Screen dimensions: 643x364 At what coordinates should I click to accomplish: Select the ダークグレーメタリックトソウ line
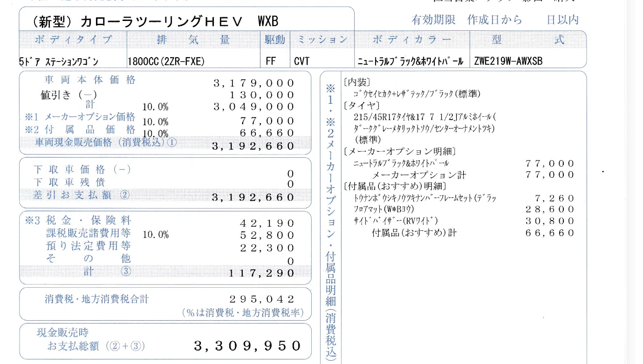(x=424, y=128)
